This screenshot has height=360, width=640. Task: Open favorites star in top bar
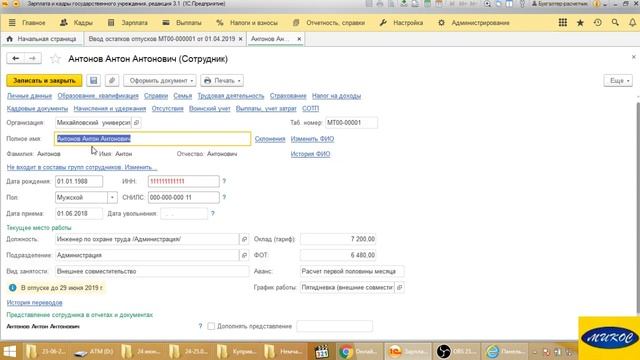click(x=580, y=23)
